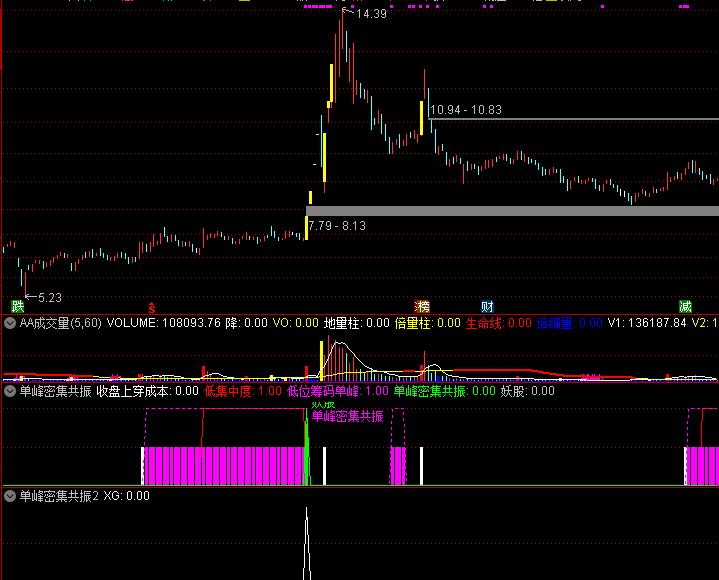Click the green 单峰密集共振: 0.00 readout
719x580 pixels.
445,391
